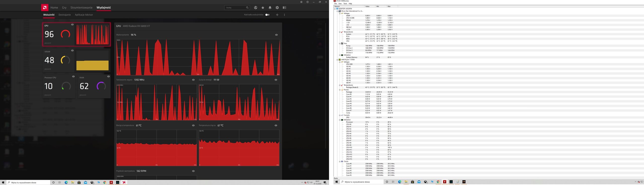
Task: Collapse AMD Ryzen 7 3700X node
Action: pos(337,60)
